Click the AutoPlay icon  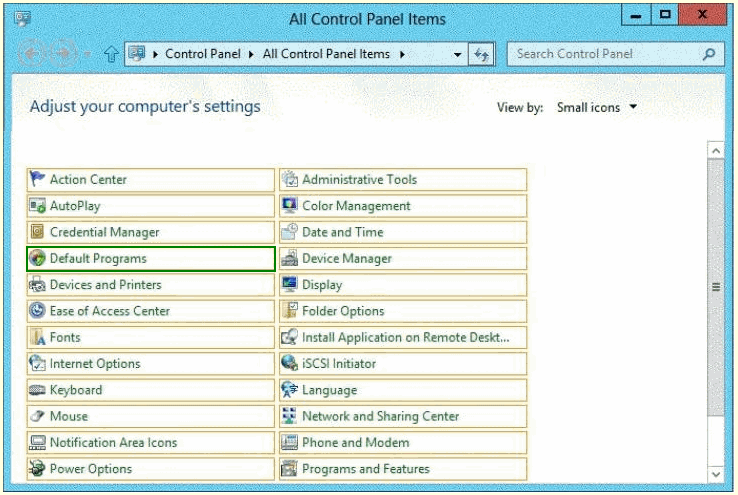point(37,206)
